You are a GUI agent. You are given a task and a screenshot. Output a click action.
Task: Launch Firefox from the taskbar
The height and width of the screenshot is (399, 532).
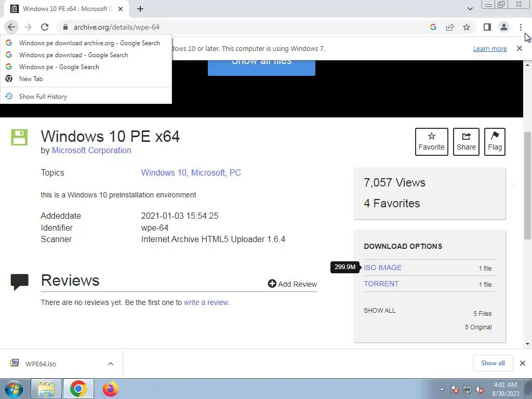111,389
